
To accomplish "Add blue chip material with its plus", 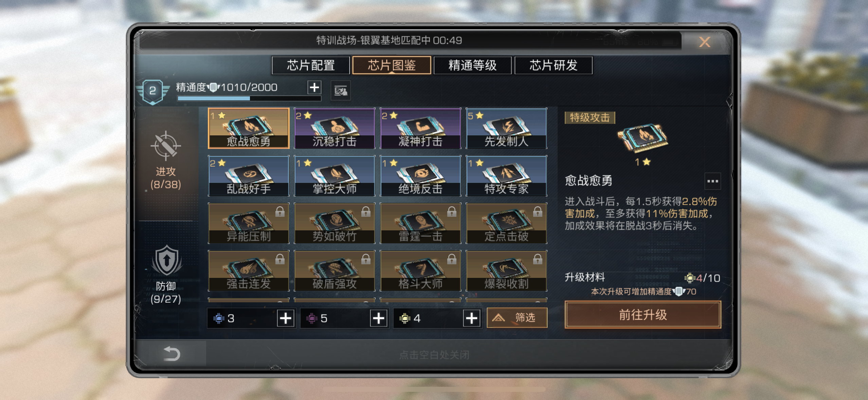I will [x=286, y=318].
